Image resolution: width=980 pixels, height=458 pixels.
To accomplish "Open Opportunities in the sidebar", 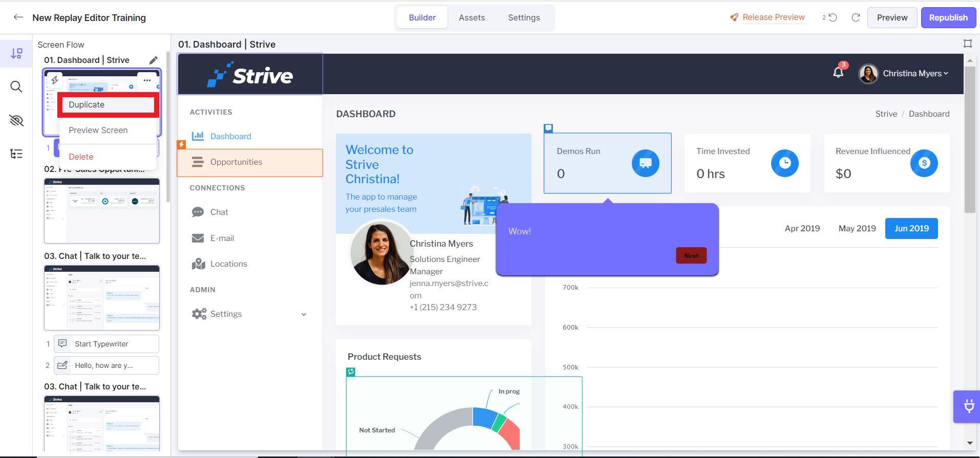I will coord(250,163).
